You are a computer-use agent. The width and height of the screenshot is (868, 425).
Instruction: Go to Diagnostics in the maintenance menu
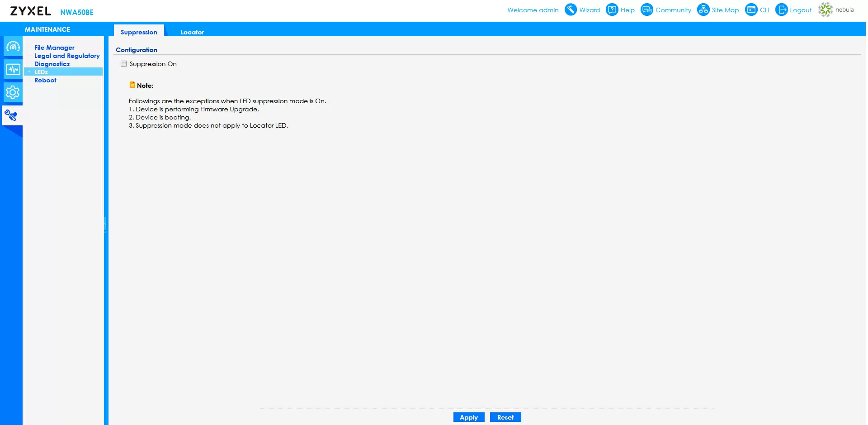[x=52, y=64]
